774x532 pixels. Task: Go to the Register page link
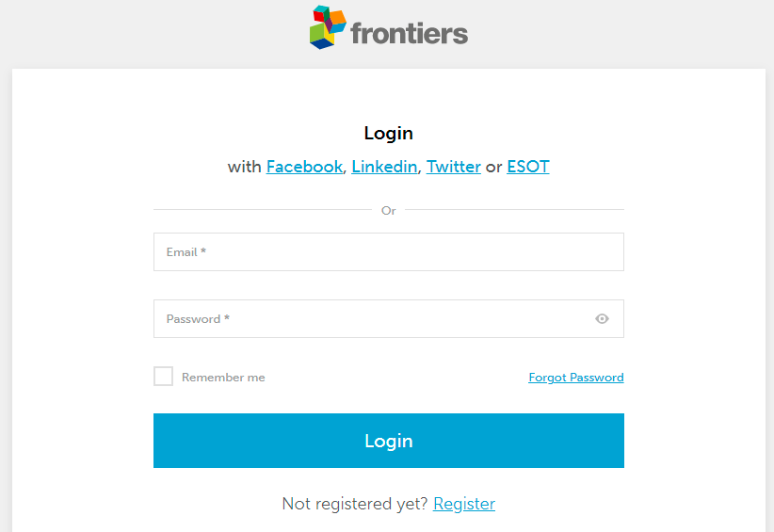point(464,504)
